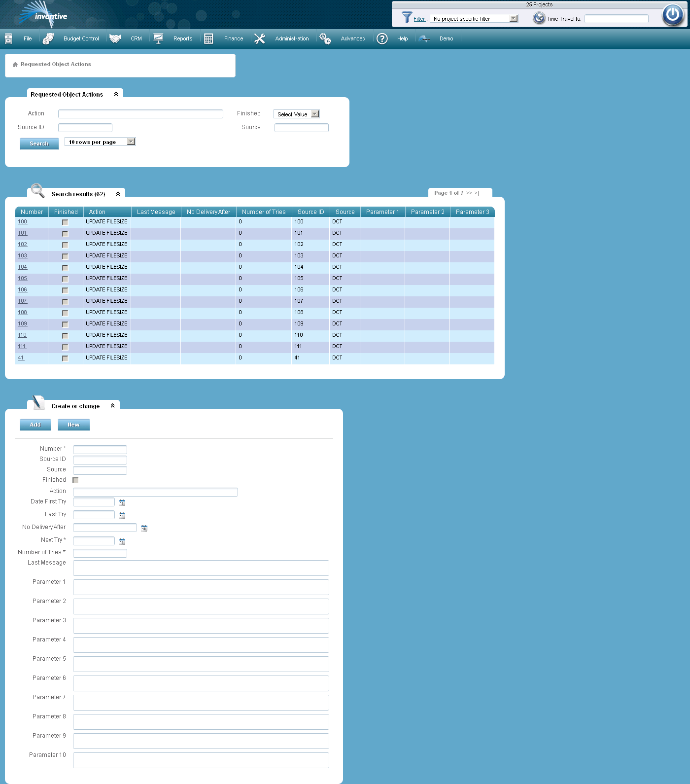The width and height of the screenshot is (690, 784).
Task: Open the rows per page dropdown
Action: pos(100,142)
